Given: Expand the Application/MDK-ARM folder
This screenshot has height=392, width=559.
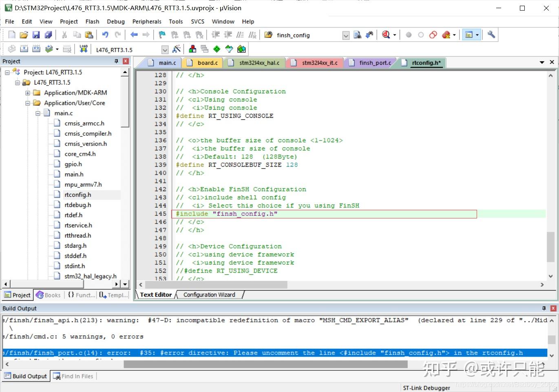Looking at the screenshot, I should [x=28, y=93].
